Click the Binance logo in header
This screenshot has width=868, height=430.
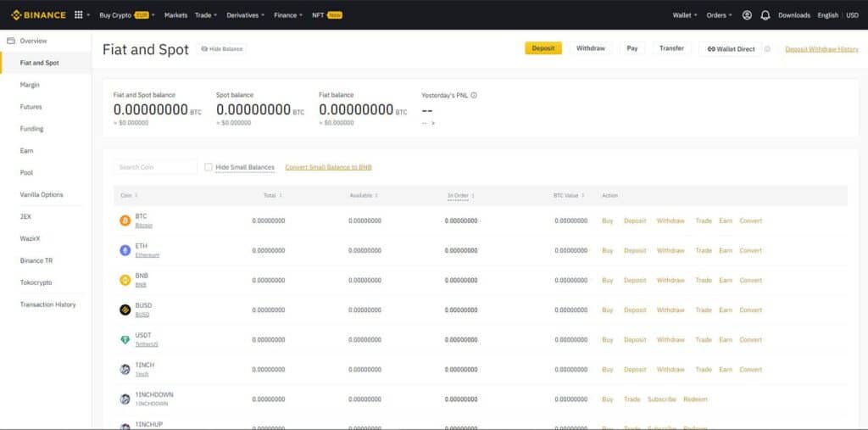[38, 15]
